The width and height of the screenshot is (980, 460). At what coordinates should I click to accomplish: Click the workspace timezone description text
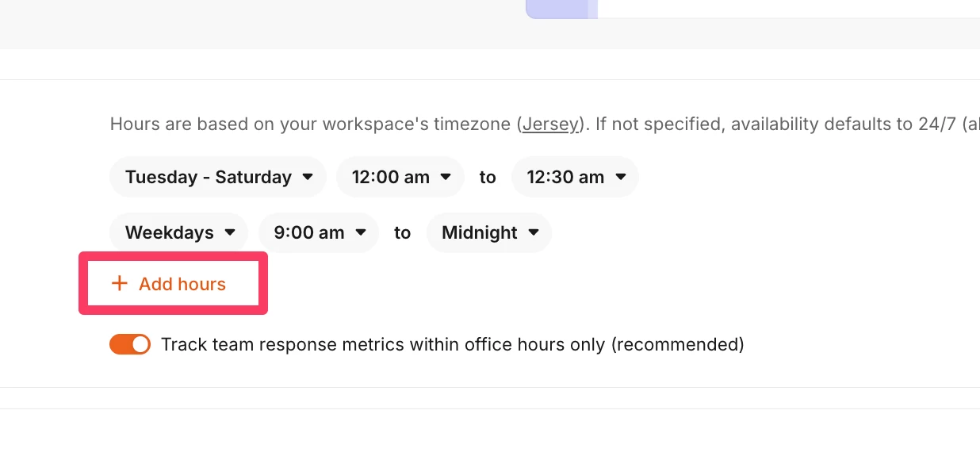[545, 125]
